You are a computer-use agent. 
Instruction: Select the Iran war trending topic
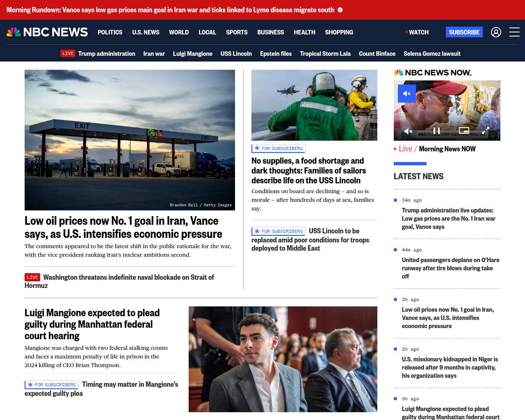[x=154, y=53]
